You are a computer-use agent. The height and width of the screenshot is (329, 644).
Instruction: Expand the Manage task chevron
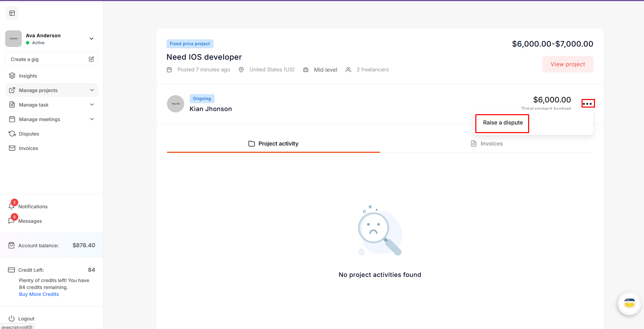click(x=92, y=104)
